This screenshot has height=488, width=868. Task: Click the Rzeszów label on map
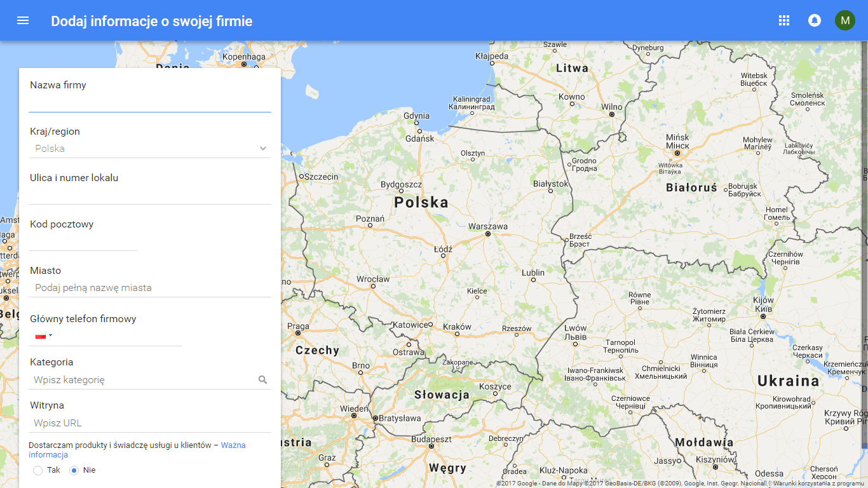516,329
